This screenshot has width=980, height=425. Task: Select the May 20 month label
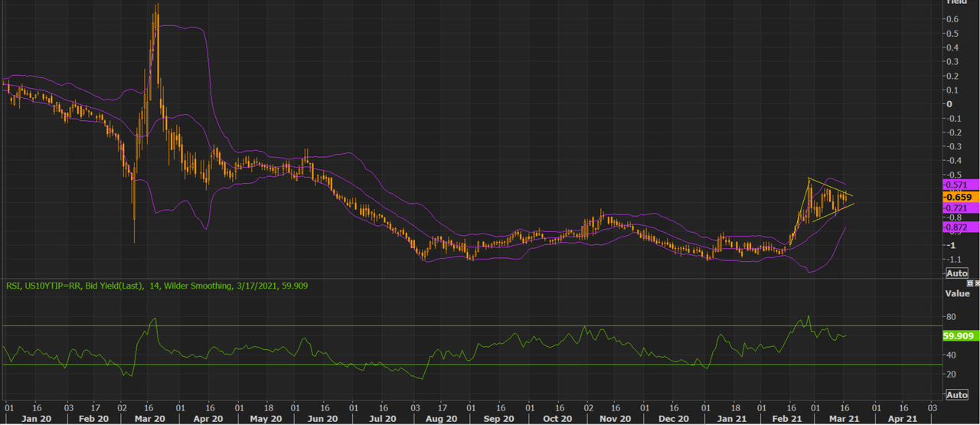[x=264, y=419]
